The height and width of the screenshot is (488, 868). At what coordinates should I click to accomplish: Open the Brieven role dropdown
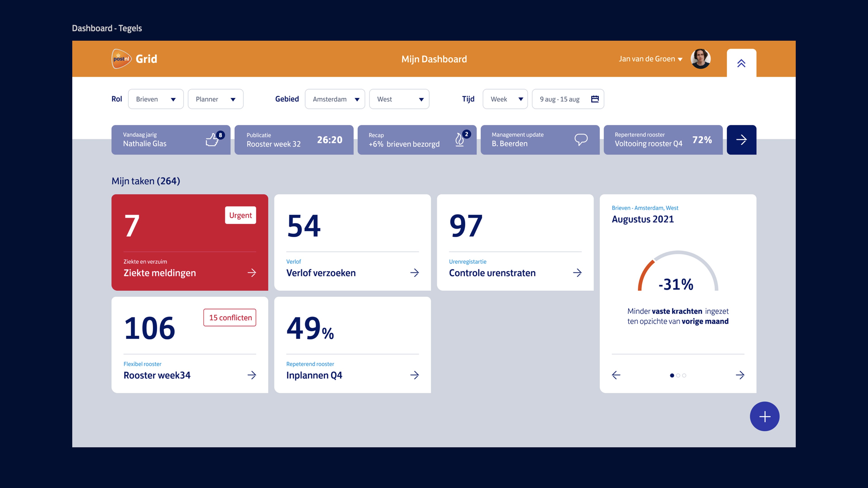(x=156, y=99)
